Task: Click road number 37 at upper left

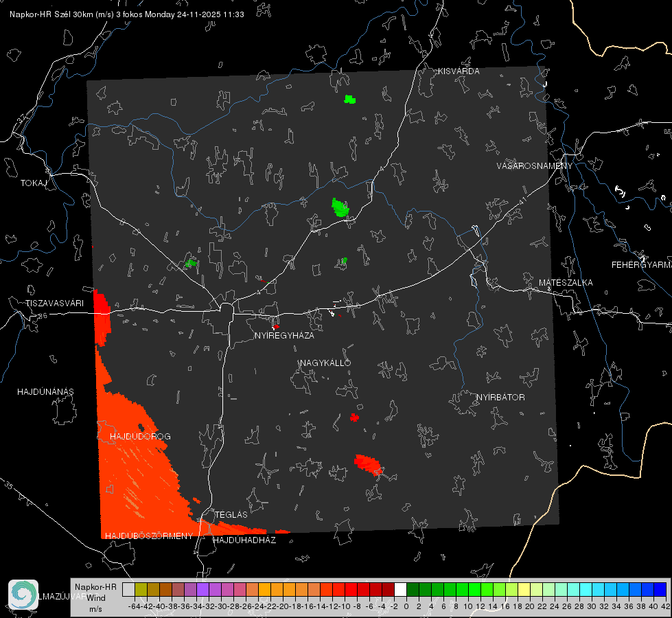Action: [x=22, y=119]
